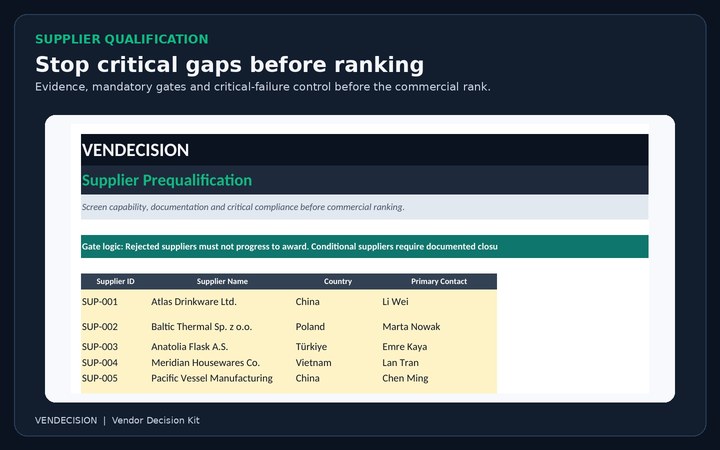Click the 'VENDECISION | Vendor Decision Kit' footer text
This screenshot has height=450, width=720.
[117, 420]
